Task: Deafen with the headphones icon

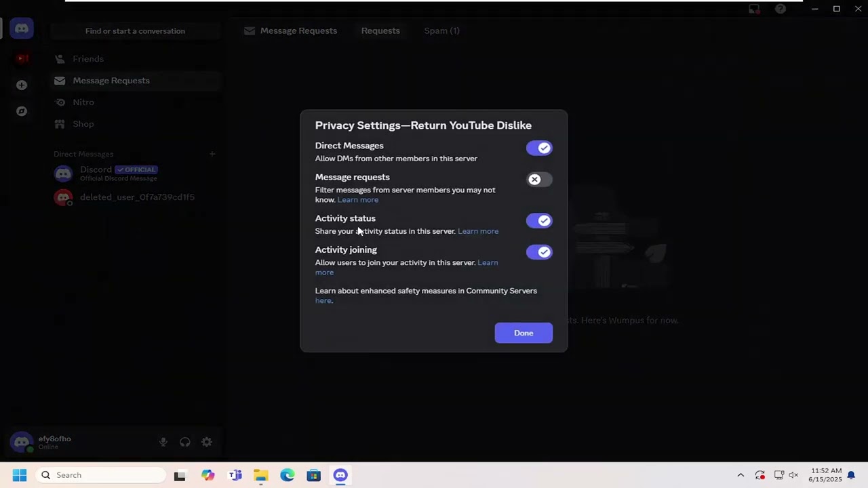Action: point(185,442)
